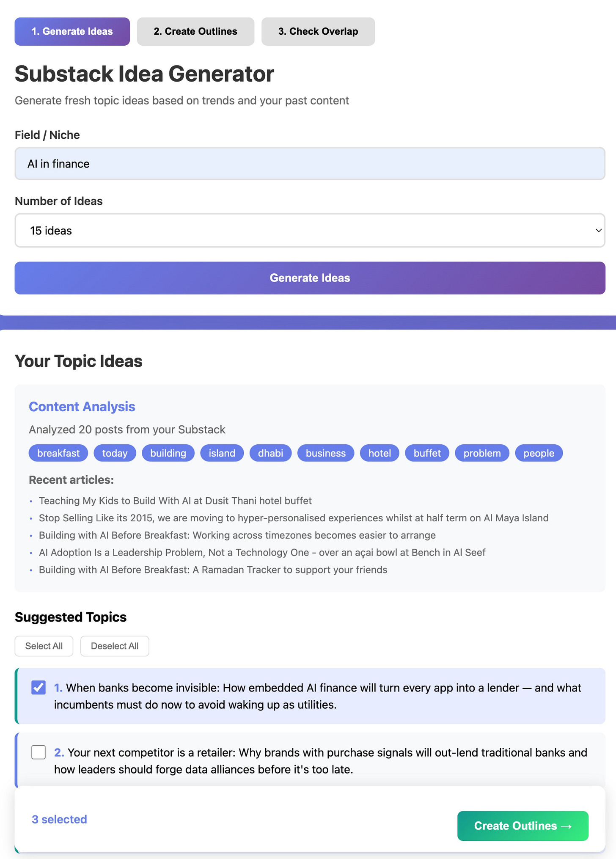
Task: Click the dropdown chevron arrow
Action: point(598,231)
